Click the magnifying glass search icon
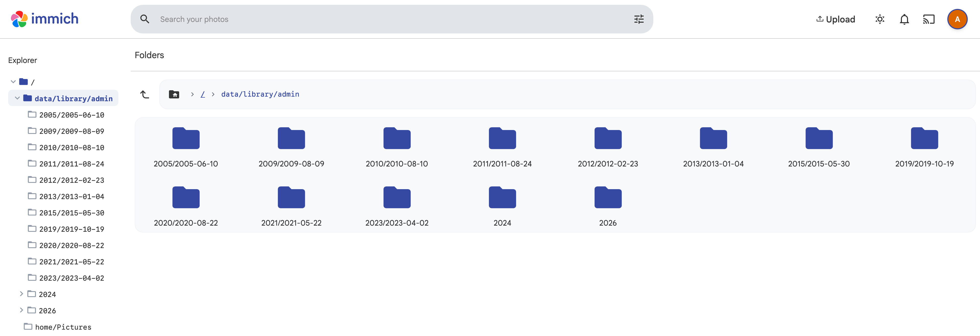The image size is (980, 336). tap(144, 19)
